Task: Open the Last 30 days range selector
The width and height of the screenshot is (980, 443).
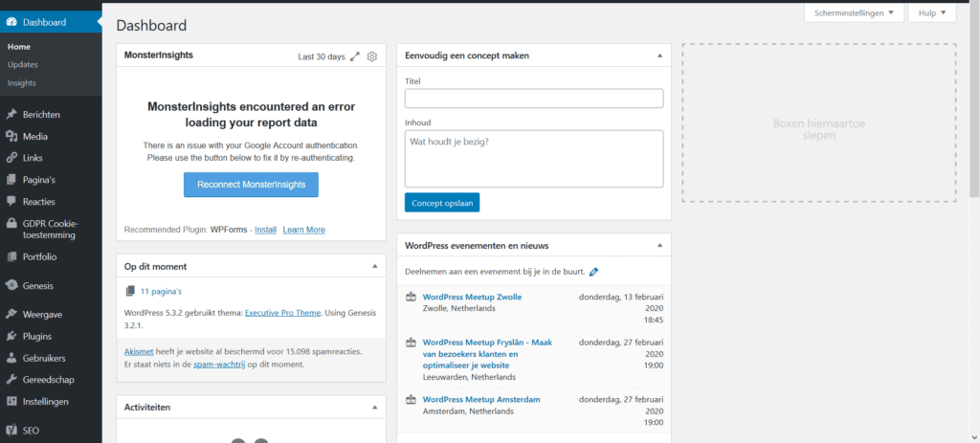Action: [x=322, y=56]
